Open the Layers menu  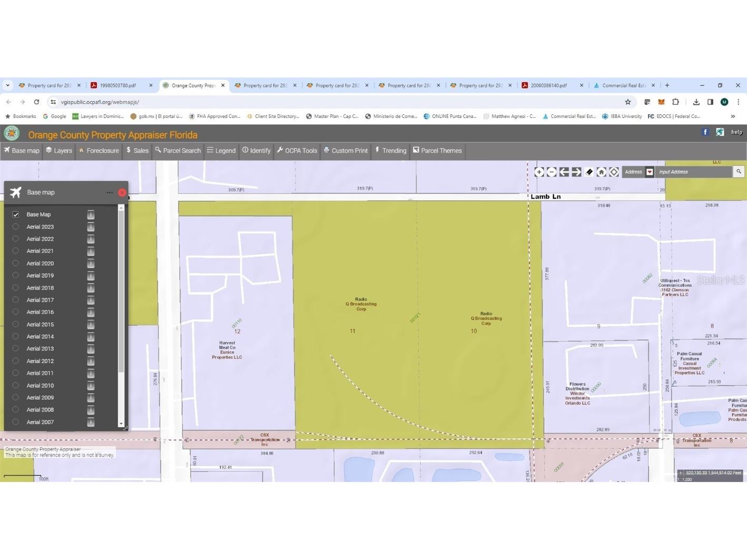[58, 151]
